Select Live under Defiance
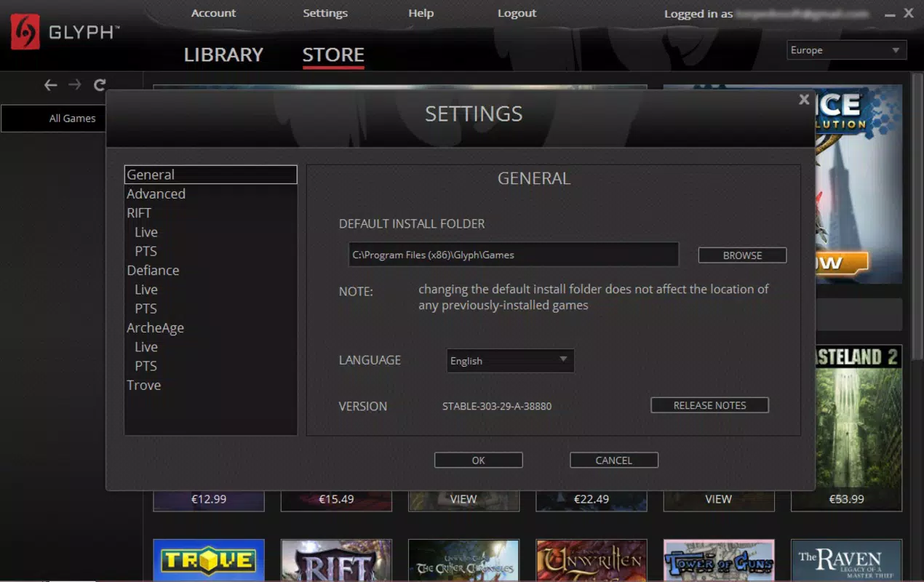 tap(211, 290)
